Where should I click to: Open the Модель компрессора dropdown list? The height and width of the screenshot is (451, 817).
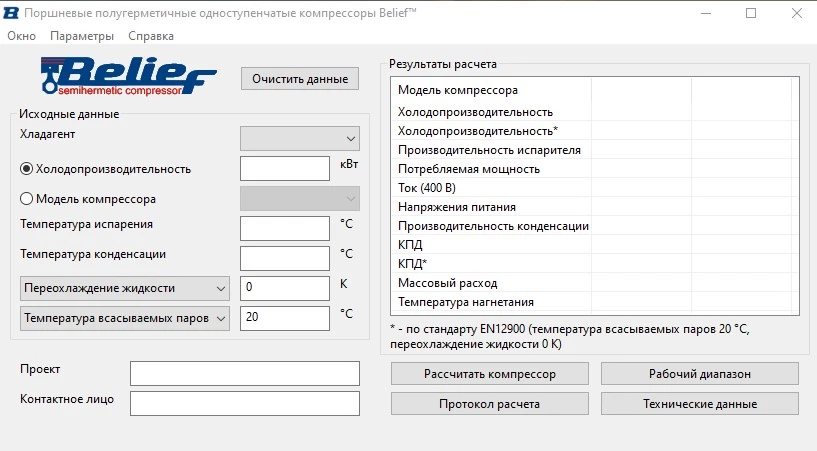[300, 199]
